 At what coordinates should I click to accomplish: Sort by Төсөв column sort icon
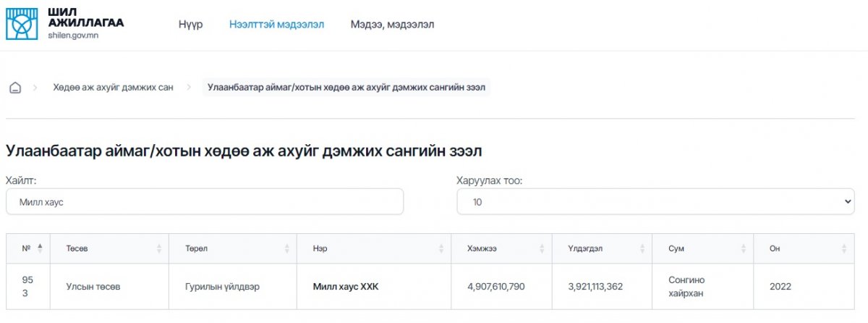tap(158, 248)
